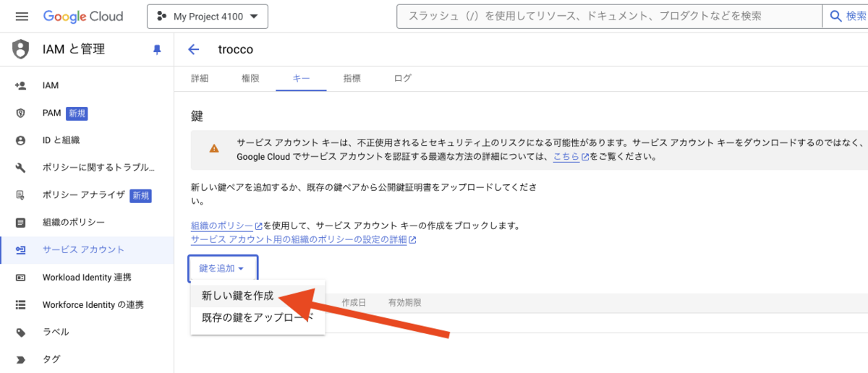Go back with the left arrow
This screenshot has width=868, height=373.
(193, 49)
